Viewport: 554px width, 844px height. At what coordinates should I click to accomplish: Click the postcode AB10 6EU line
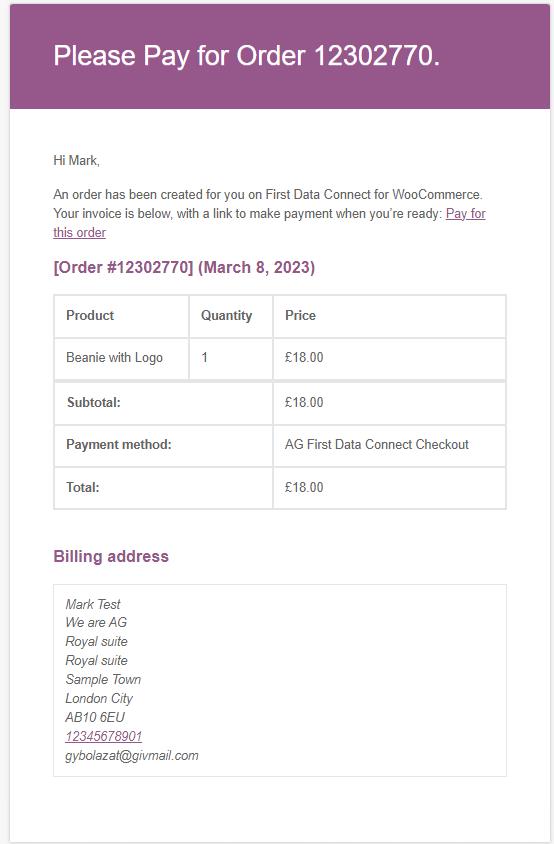pyautogui.click(x=95, y=718)
